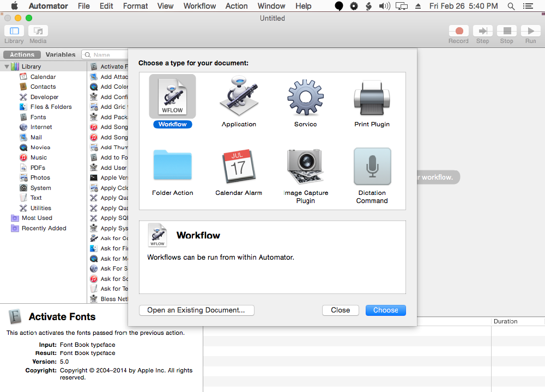
Task: Select Utilities in the Library sidebar
Action: point(40,208)
